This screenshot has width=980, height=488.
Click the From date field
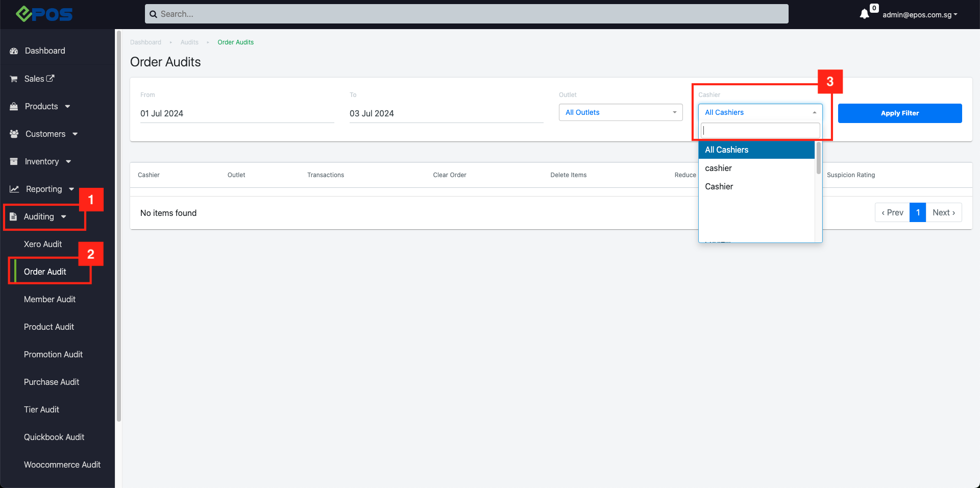237,113
